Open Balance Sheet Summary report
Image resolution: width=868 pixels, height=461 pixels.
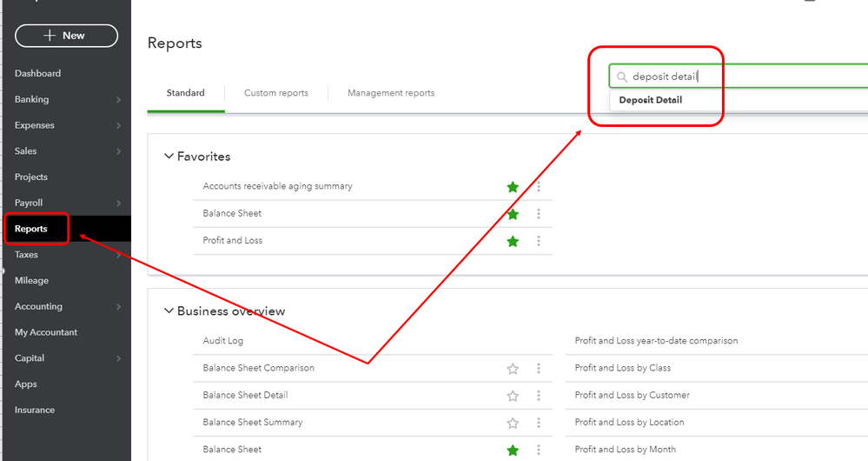(253, 422)
